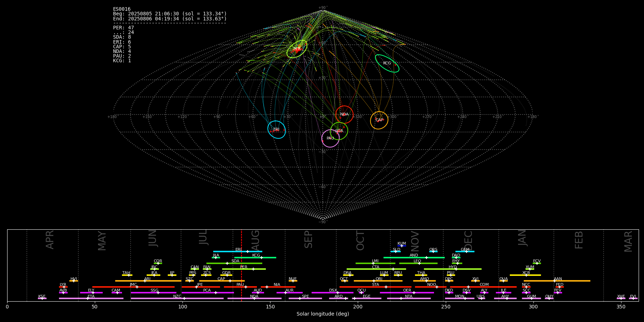Click the JMC shower bar in timeline
The height and width of the screenshot is (322, 644).
click(x=133, y=287)
